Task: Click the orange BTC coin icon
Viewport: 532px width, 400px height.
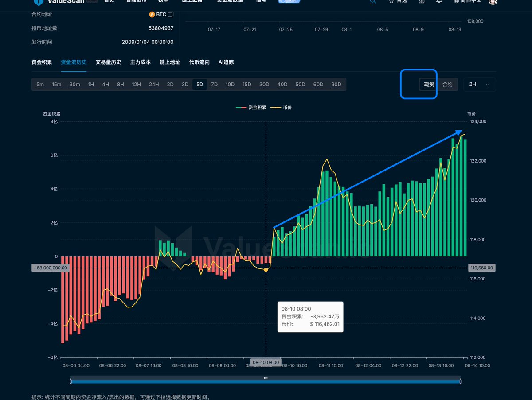Action: [x=152, y=15]
